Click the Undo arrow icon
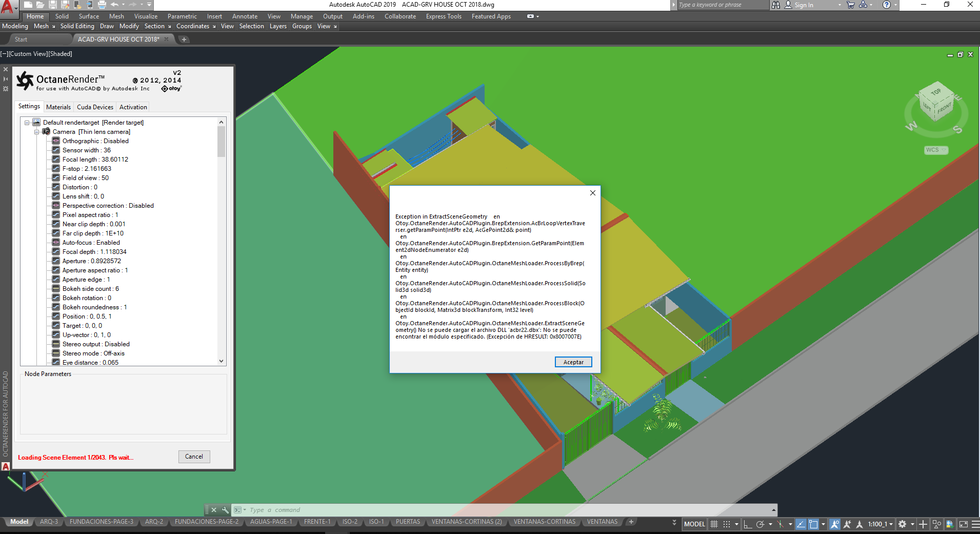980x534 pixels. click(x=114, y=5)
